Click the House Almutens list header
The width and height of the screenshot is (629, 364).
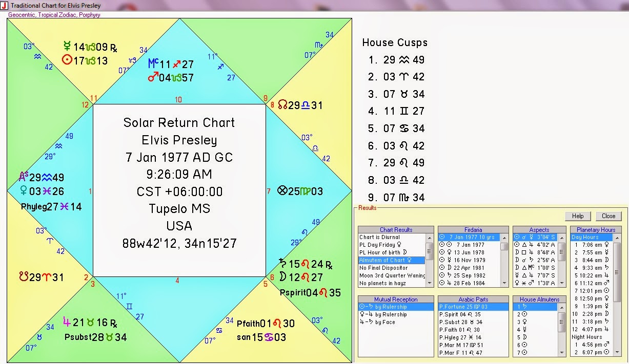(x=539, y=299)
